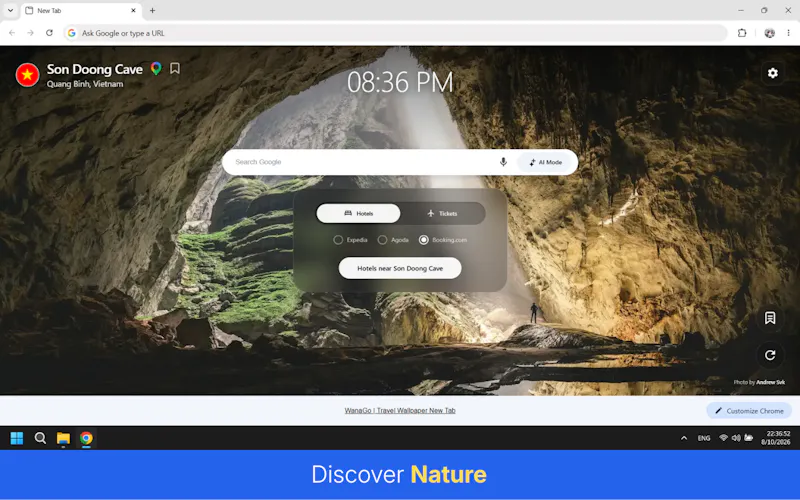Activate the AI Mode button

(x=545, y=162)
